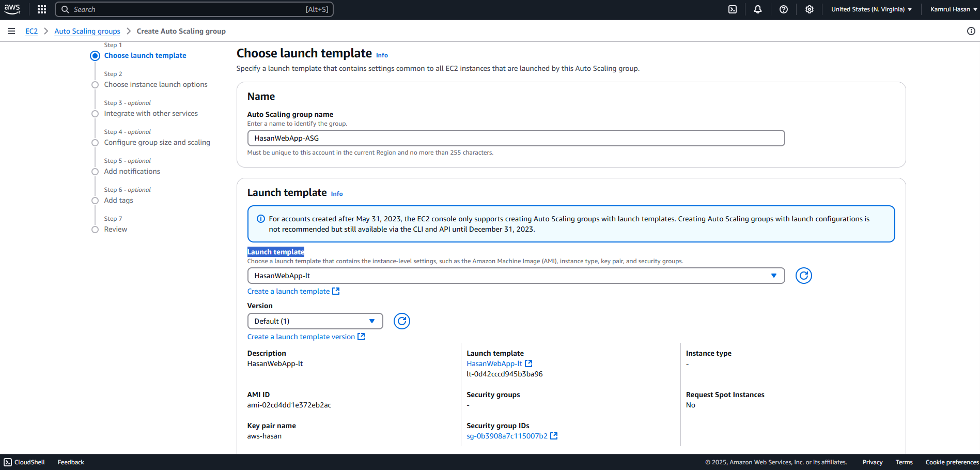Select the Step 2 circle in the wizard

point(95,85)
